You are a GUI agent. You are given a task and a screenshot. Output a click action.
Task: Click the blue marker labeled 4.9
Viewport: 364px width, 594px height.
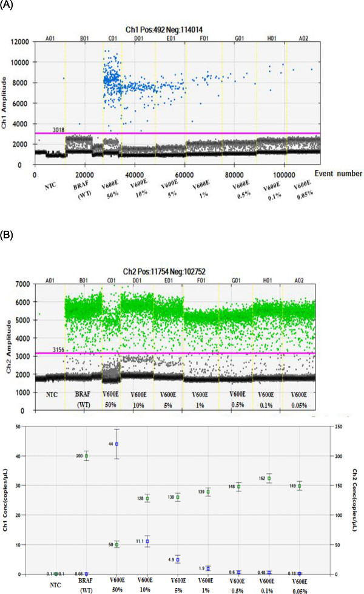click(x=178, y=560)
